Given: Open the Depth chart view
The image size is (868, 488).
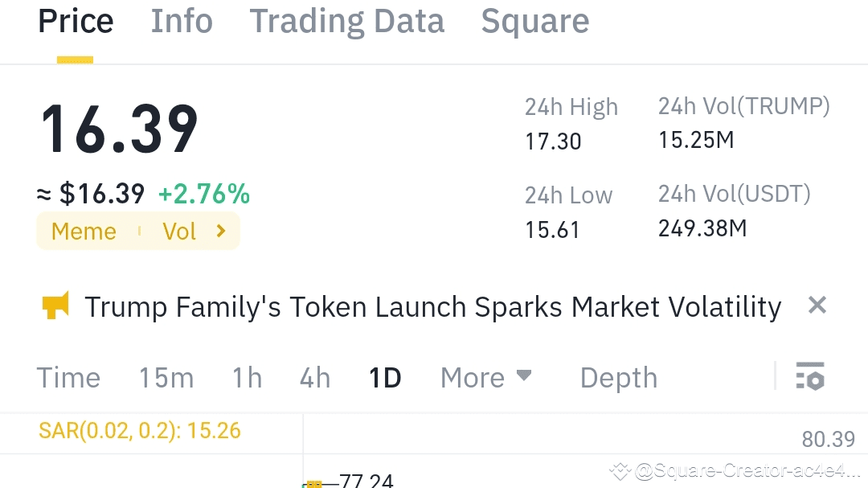Looking at the screenshot, I should pos(618,378).
